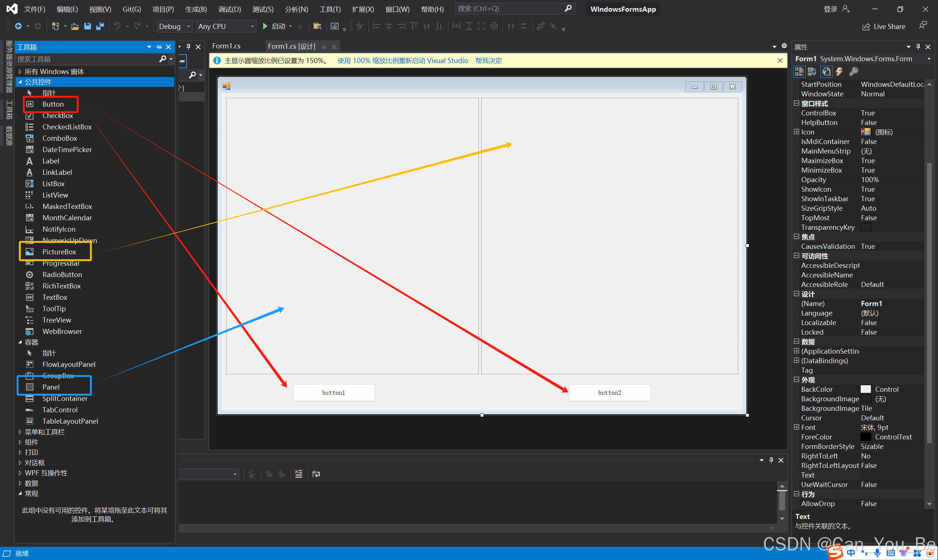This screenshot has height=560, width=938.
Task: Switch to the Form1.cs tab
Action: (226, 46)
